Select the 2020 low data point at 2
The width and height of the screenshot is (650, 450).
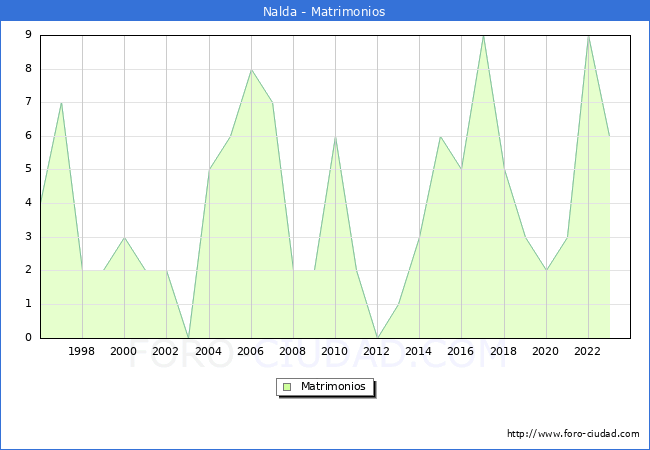point(546,270)
